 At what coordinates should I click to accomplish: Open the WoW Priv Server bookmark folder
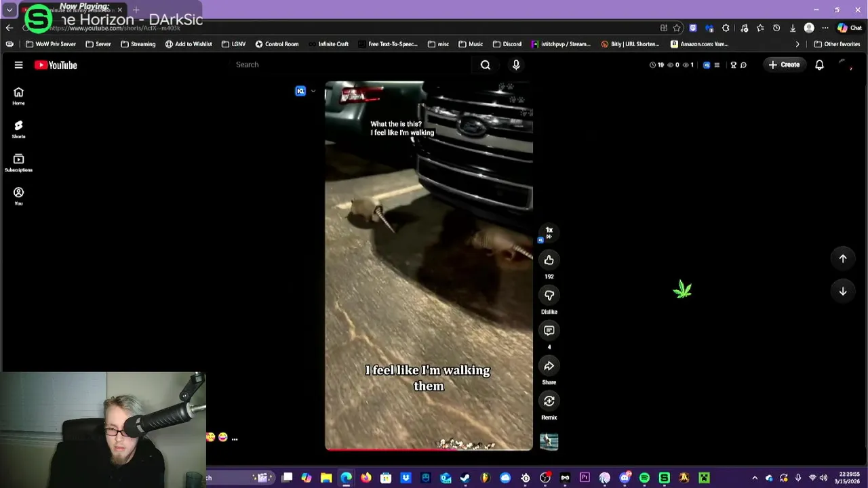tap(51, 44)
